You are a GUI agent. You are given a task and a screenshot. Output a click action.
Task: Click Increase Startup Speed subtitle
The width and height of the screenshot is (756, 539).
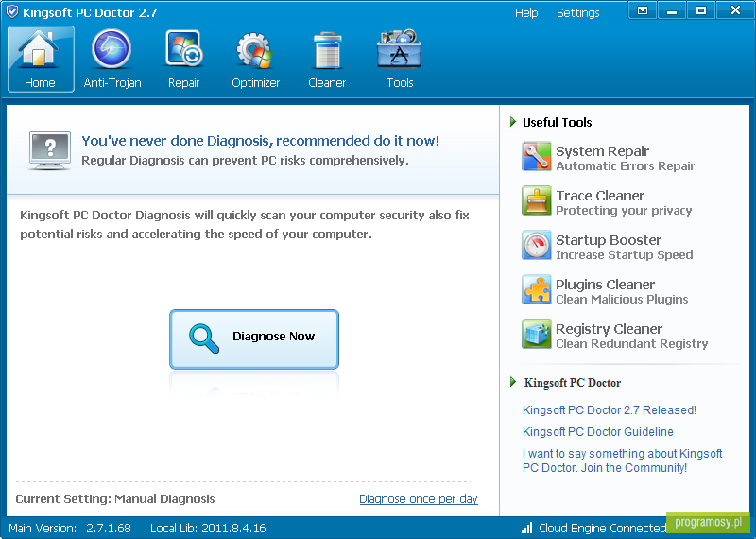tap(625, 255)
